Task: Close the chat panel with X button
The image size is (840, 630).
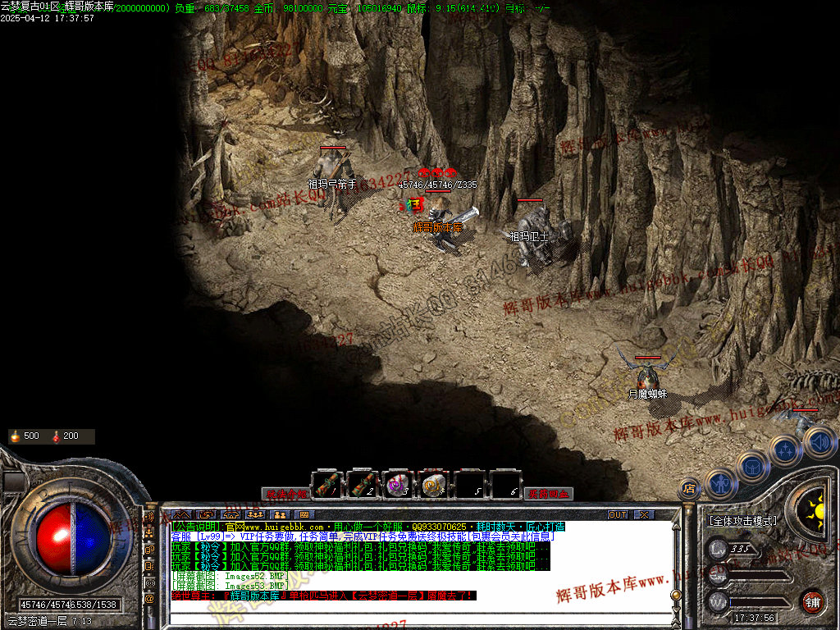Action: tap(644, 515)
